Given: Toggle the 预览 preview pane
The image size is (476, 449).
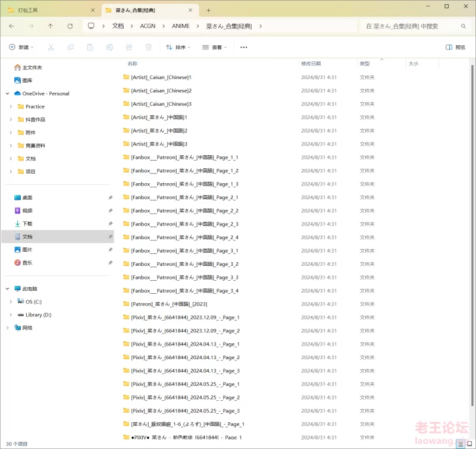Looking at the screenshot, I should coord(455,48).
